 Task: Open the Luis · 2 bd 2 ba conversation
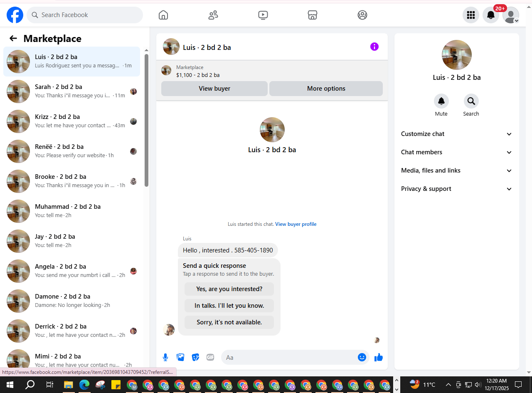(x=72, y=62)
